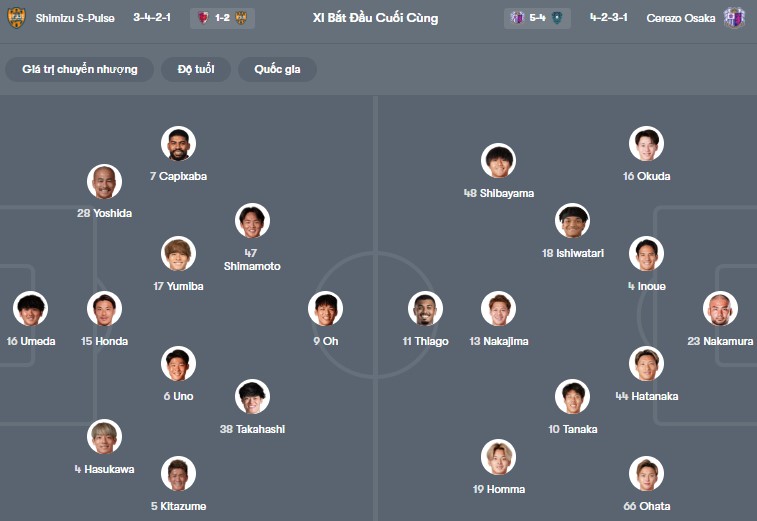Select 66 Ohata's player photo

click(646, 474)
